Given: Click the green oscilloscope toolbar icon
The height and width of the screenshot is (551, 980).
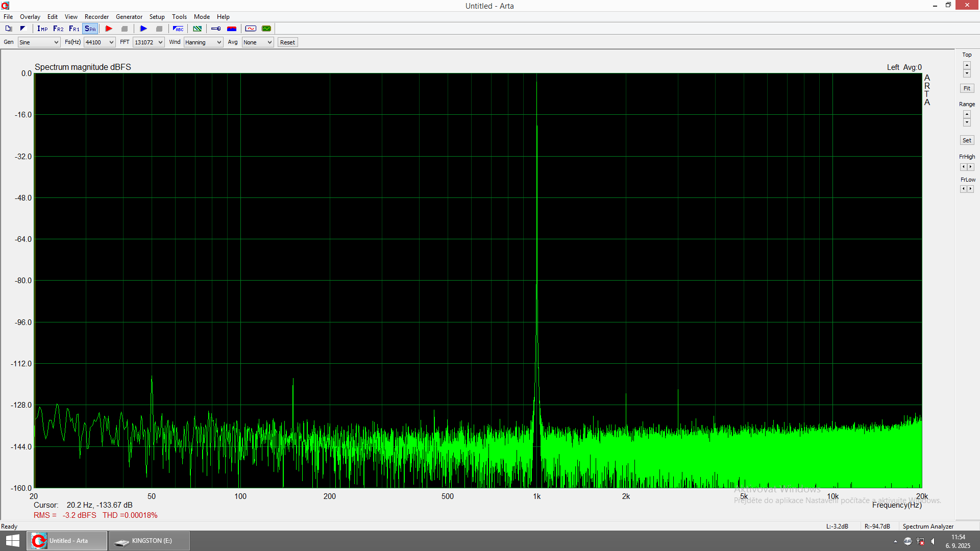Looking at the screenshot, I should (x=266, y=29).
